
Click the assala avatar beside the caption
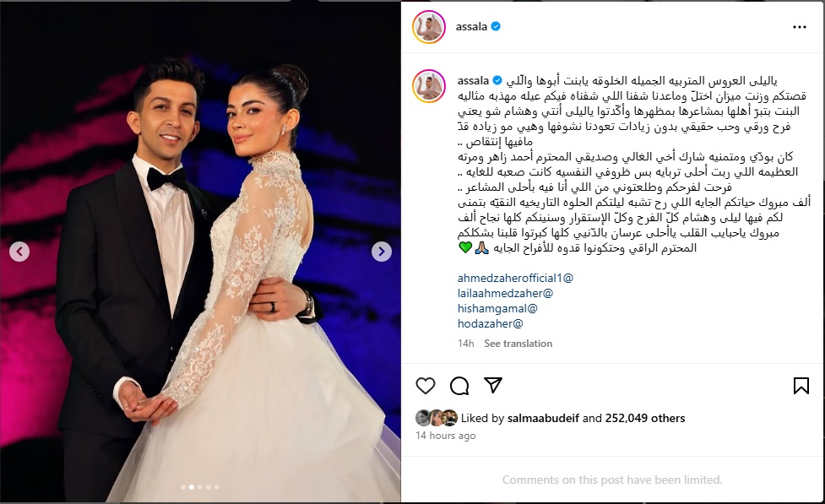click(429, 86)
